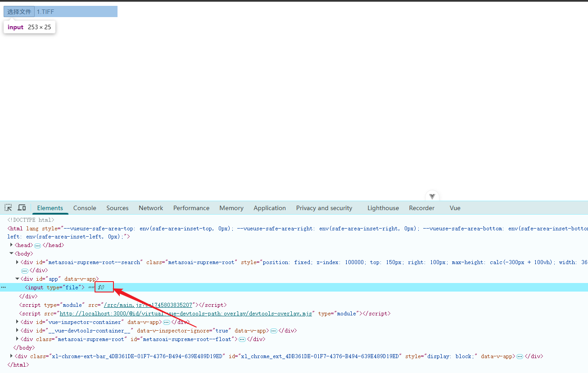
Task: Expand the __vue-devtools-container__ div
Action: (x=18, y=331)
